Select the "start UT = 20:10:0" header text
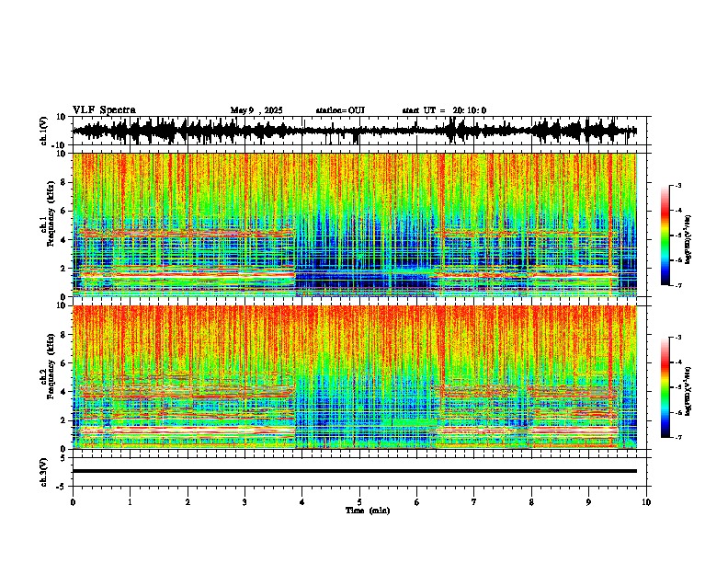This screenshot has height=563, width=728. pyautogui.click(x=444, y=110)
